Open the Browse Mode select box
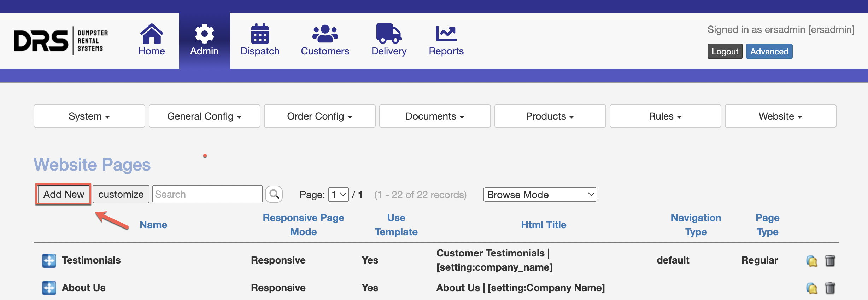The width and height of the screenshot is (868, 300). 540,195
